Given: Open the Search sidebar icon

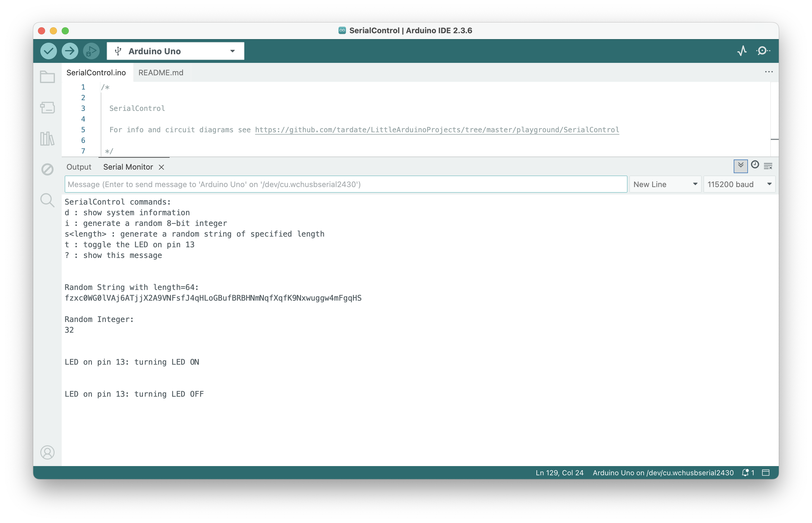Looking at the screenshot, I should coord(47,200).
